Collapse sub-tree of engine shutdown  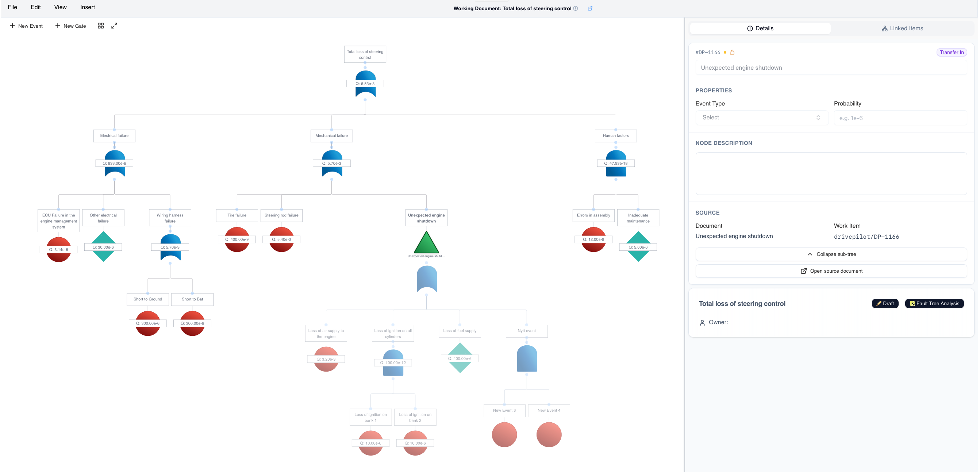point(831,254)
